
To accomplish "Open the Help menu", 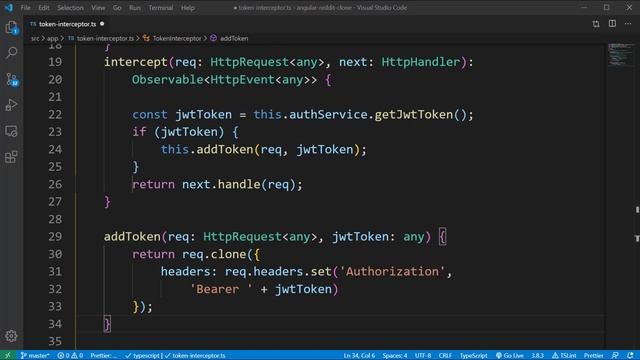I will (x=188, y=8).
